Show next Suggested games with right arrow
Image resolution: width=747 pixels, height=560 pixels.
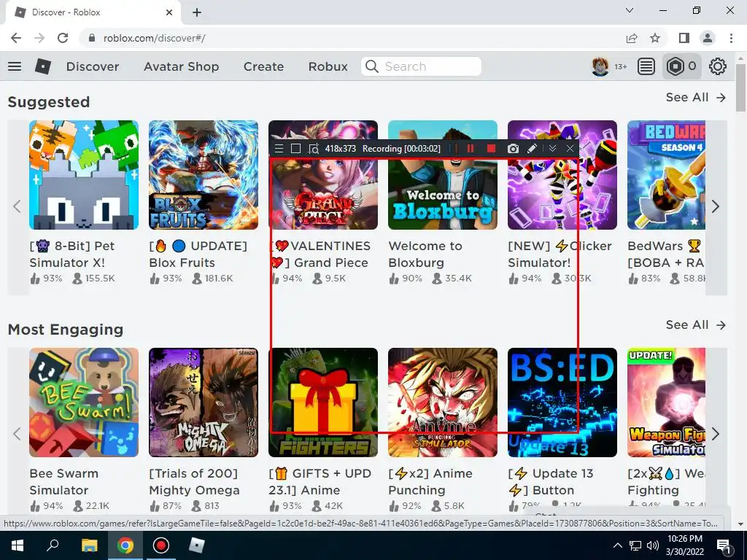[715, 206]
